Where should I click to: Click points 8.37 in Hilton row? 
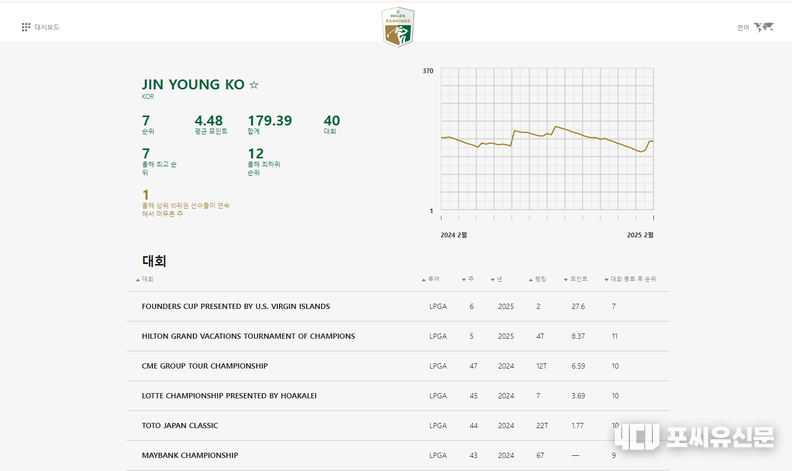pos(578,336)
